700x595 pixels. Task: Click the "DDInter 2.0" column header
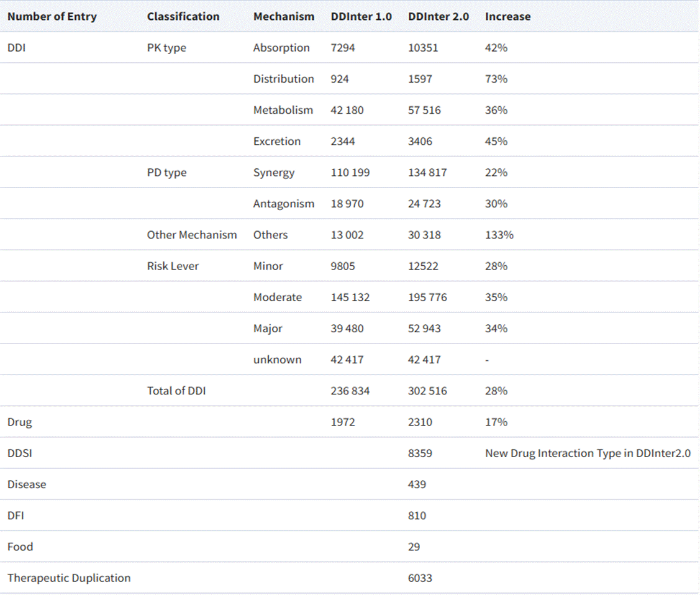coord(439,17)
